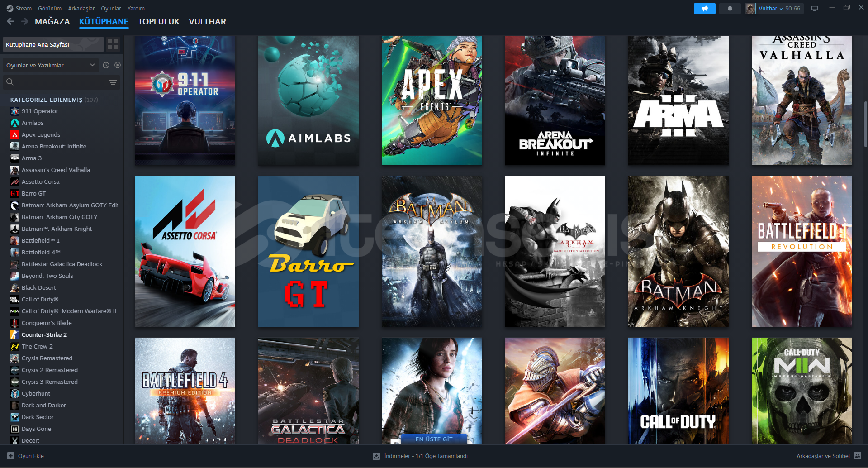
Task: Click the Days Gone list icon
Action: (15, 429)
